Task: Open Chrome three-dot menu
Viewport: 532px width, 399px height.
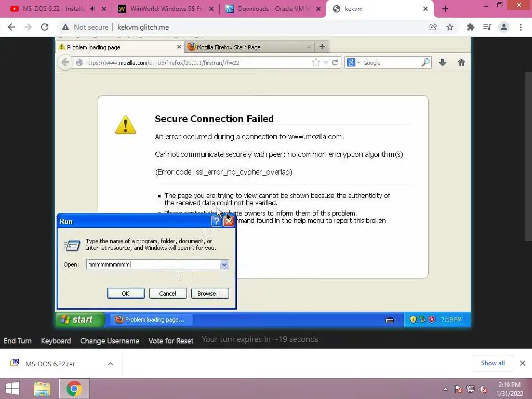Action: [x=521, y=27]
